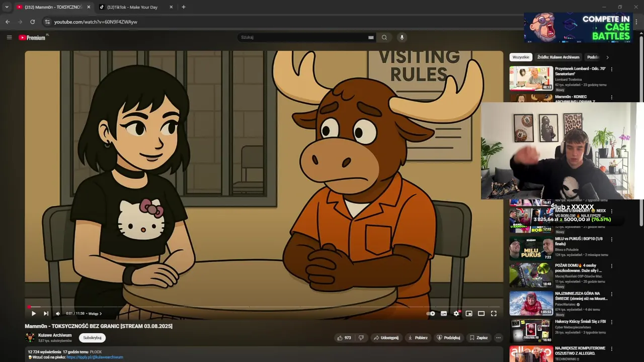Select the 'Wszystkie' filter chip
Viewport: 644px width, 362px height.
tap(521, 57)
